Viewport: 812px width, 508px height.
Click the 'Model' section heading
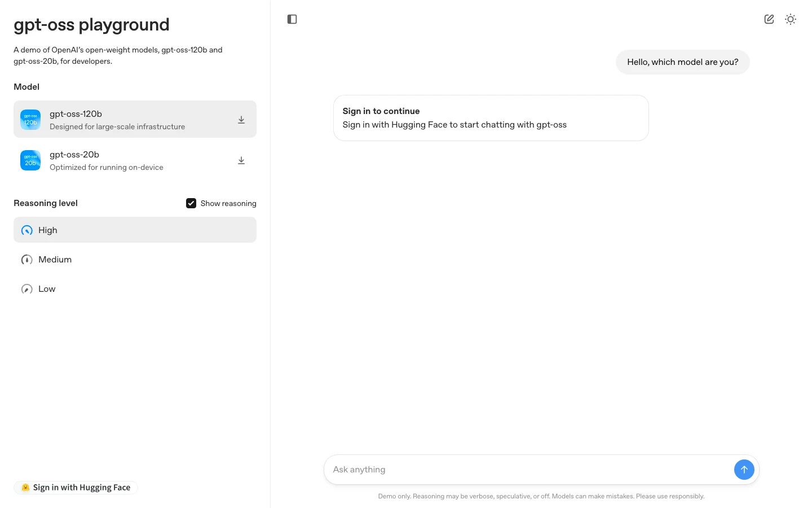(x=27, y=87)
